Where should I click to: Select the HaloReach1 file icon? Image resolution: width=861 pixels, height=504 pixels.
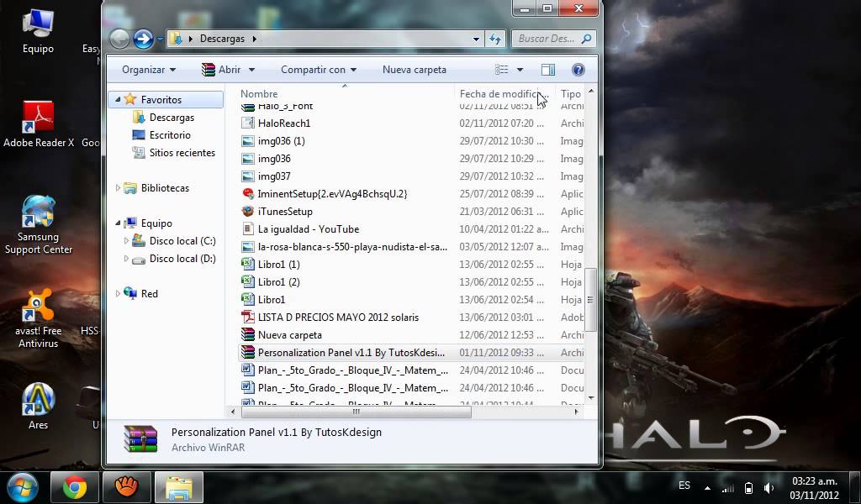click(248, 123)
